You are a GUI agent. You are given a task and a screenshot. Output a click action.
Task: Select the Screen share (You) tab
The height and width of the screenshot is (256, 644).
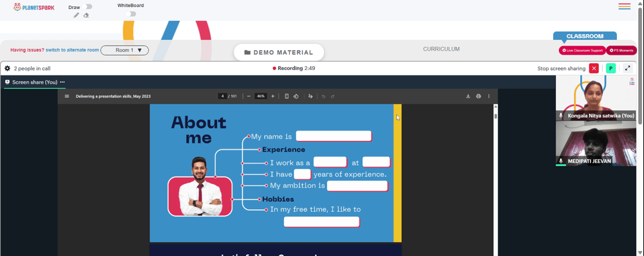click(x=35, y=82)
